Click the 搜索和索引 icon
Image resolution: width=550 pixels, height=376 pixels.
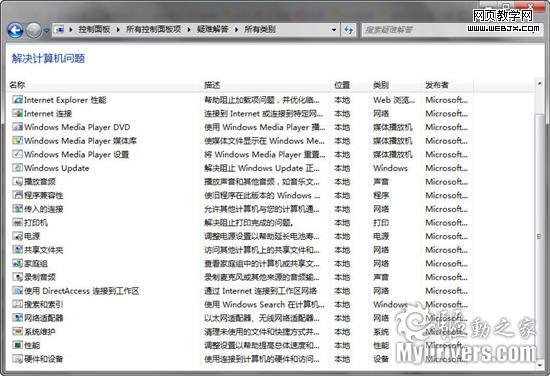click(x=18, y=304)
